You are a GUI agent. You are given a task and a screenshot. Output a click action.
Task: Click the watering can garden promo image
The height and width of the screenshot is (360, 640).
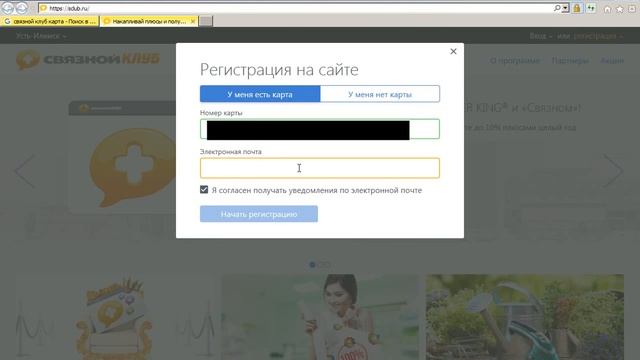tap(525, 317)
